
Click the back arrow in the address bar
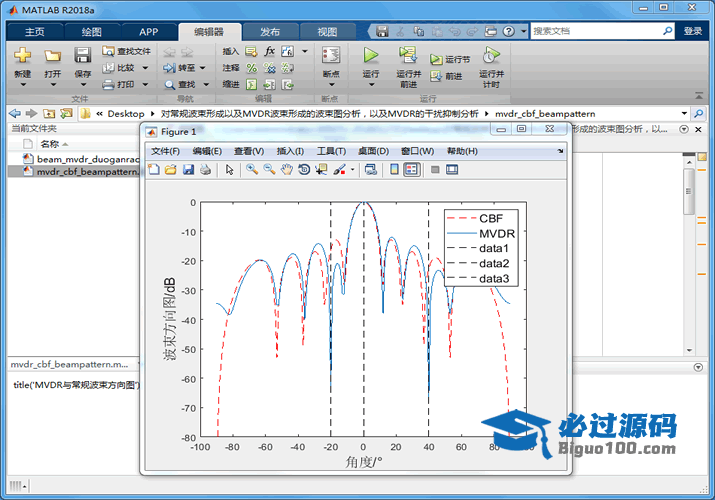(x=15, y=113)
